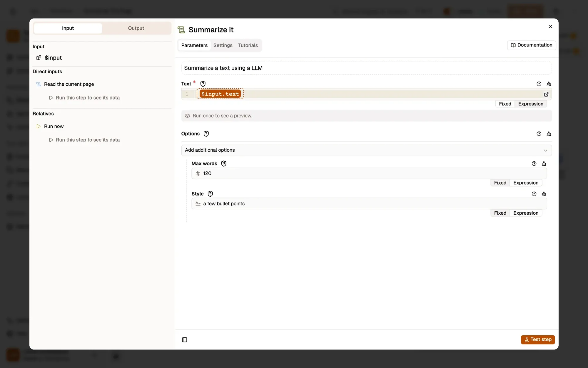
Task: Click the $input variable icon
Action: click(x=39, y=58)
